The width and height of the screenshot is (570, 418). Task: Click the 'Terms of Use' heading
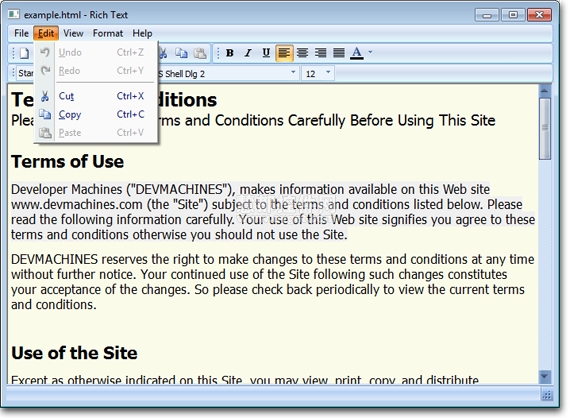pyautogui.click(x=68, y=162)
